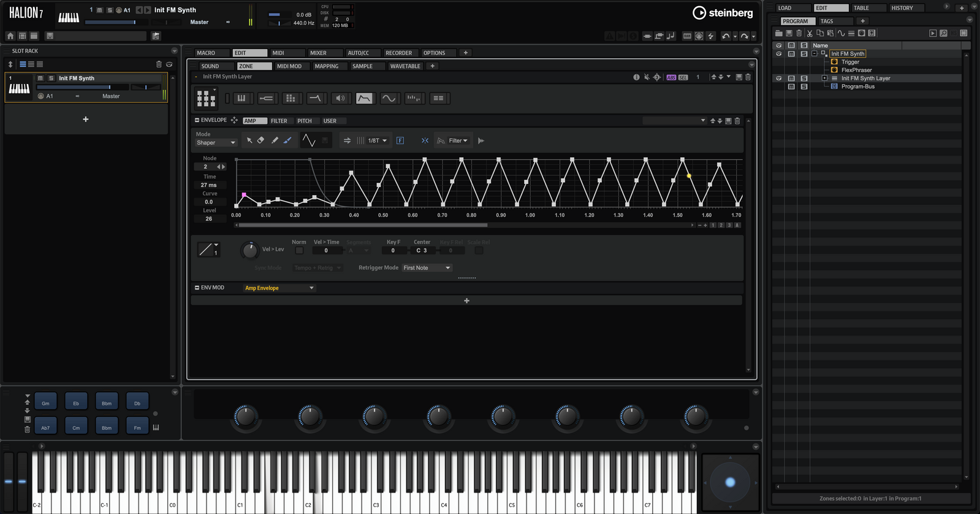Expand the Init FM Synth Layer tree node
Image resolution: width=980 pixels, height=514 pixels.
click(x=824, y=79)
